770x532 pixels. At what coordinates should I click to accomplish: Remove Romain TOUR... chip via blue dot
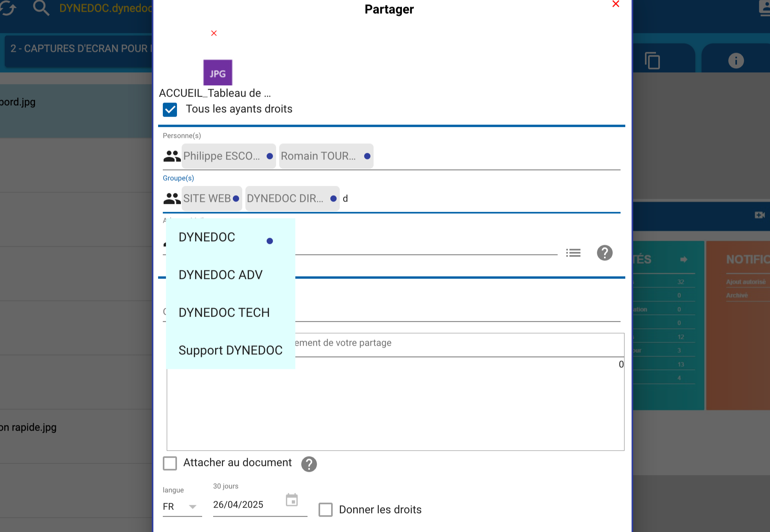coord(367,156)
